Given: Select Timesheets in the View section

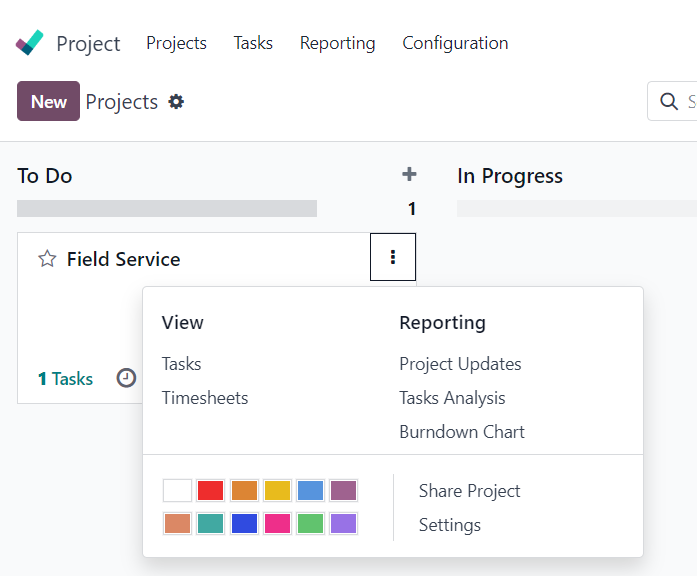Looking at the screenshot, I should tap(205, 398).
